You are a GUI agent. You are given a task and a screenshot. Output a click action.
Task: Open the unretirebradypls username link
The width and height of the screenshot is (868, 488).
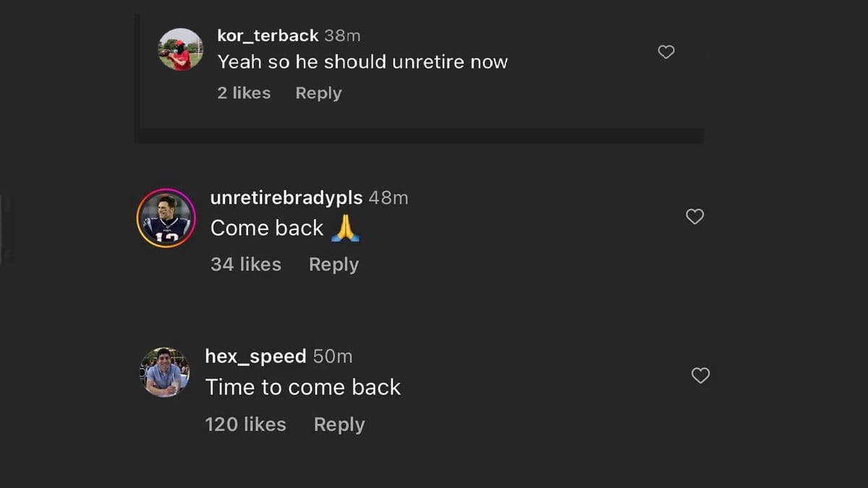286,198
